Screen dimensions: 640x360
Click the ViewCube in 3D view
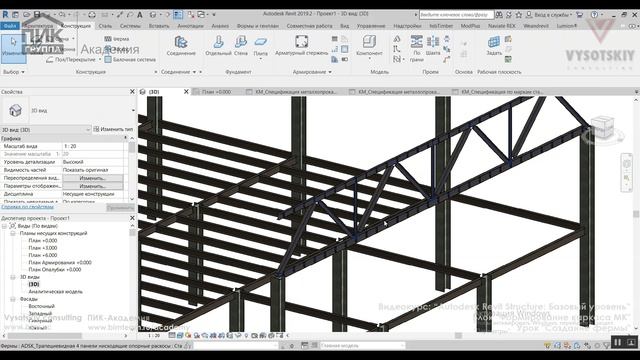coord(603,128)
